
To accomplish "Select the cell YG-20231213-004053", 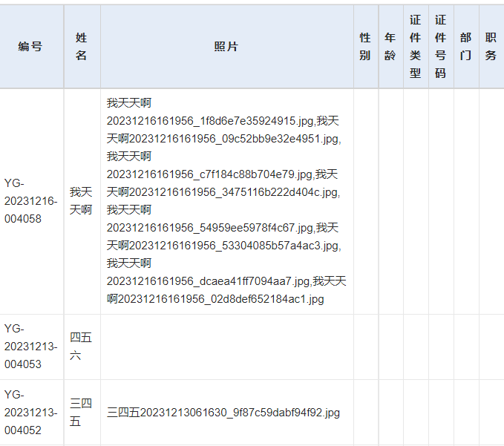I will [31, 347].
